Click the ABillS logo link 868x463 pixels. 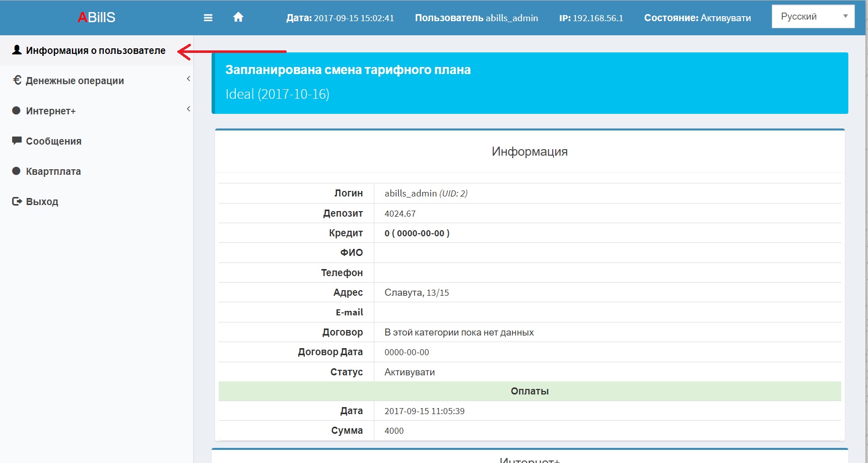(x=96, y=18)
